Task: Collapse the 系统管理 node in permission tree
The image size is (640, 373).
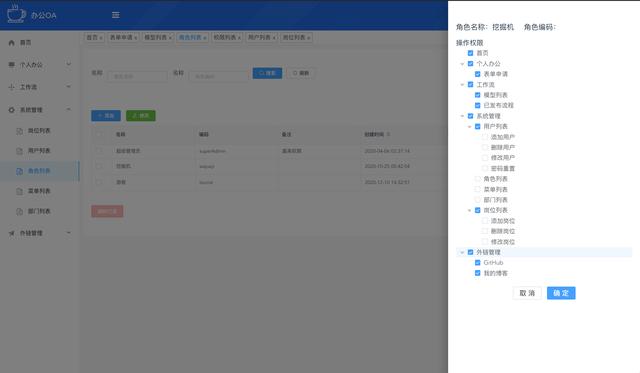Action: (462, 116)
